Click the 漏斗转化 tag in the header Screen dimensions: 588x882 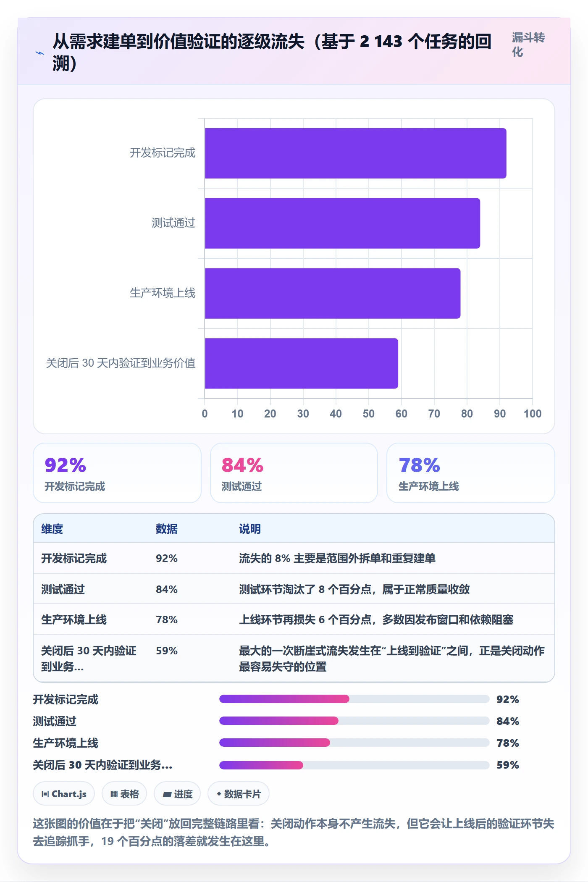(x=528, y=45)
